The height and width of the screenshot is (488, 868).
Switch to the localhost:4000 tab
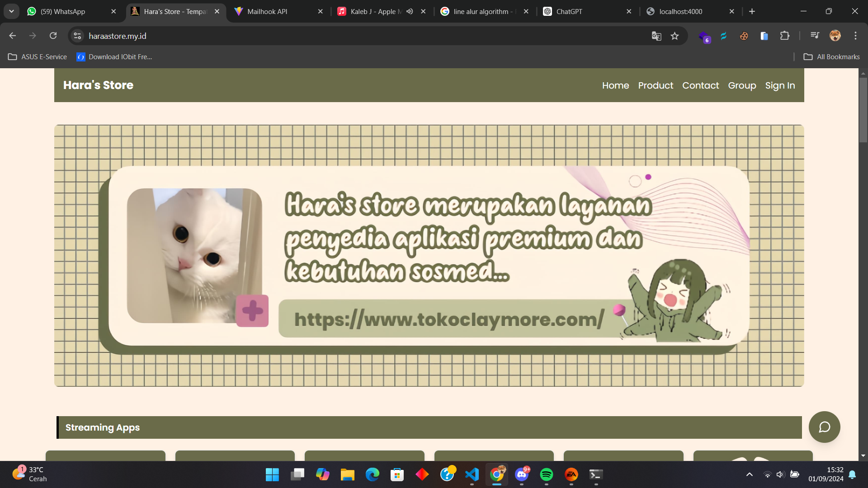coord(691,11)
